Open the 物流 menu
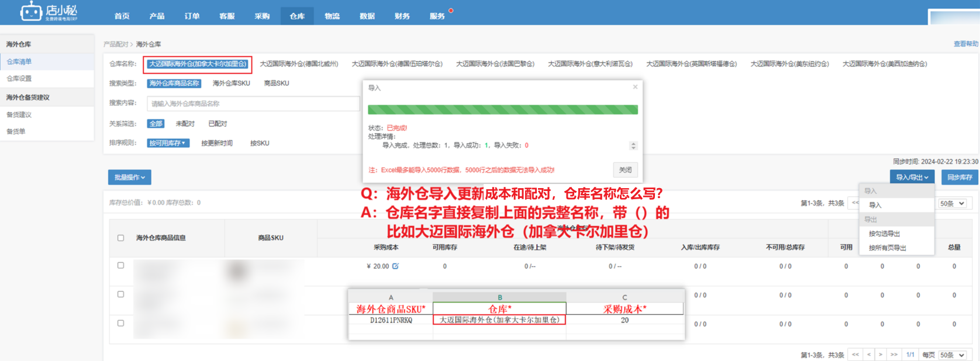This screenshot has width=980, height=361. pos(332,16)
